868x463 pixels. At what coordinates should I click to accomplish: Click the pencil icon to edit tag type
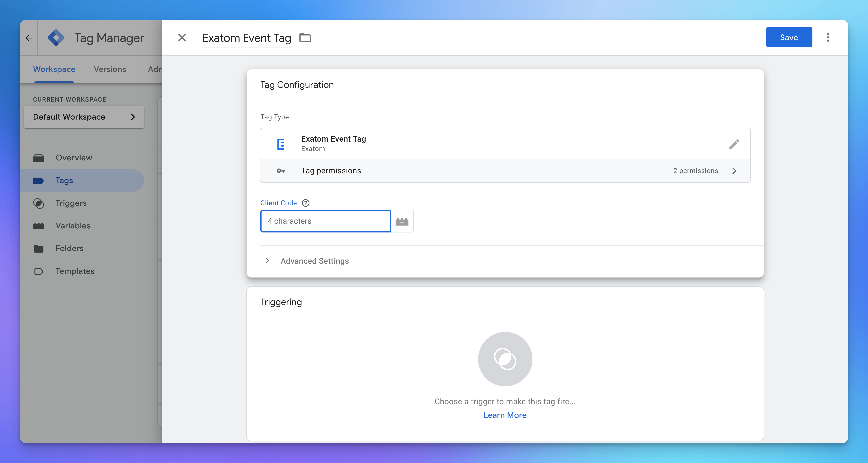[x=734, y=144]
